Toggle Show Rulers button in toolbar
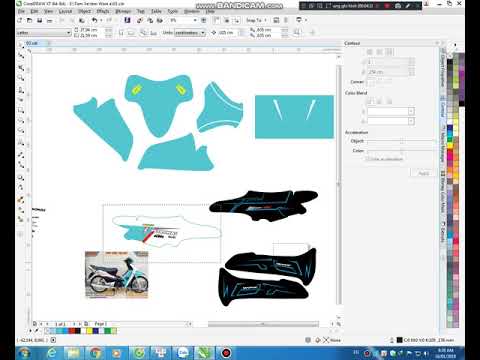This screenshot has height=360, width=480. [x=216, y=20]
